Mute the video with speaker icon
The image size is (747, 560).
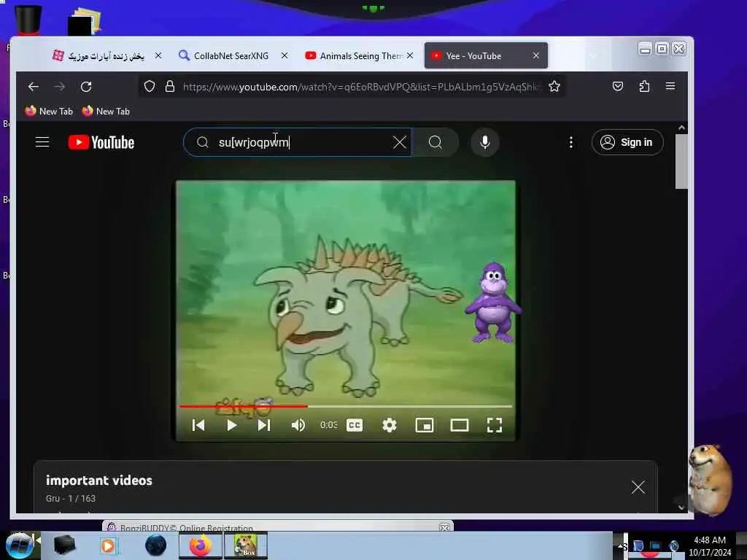click(298, 425)
